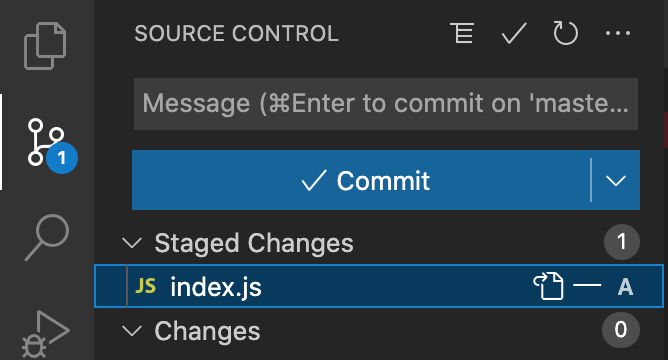This screenshot has width=668, height=360.
Task: Open the More Actions ellipsis menu
Action: pos(618,33)
